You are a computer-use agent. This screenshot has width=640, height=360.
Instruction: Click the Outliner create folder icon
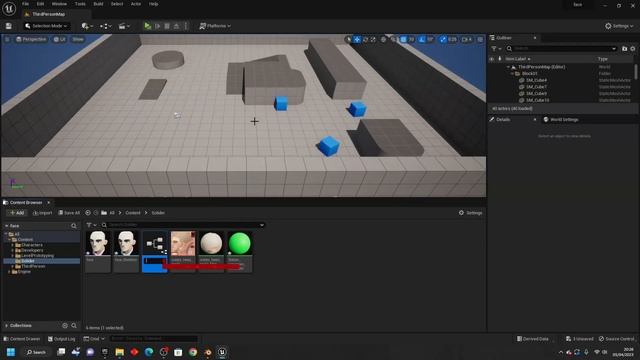pyautogui.click(x=624, y=49)
